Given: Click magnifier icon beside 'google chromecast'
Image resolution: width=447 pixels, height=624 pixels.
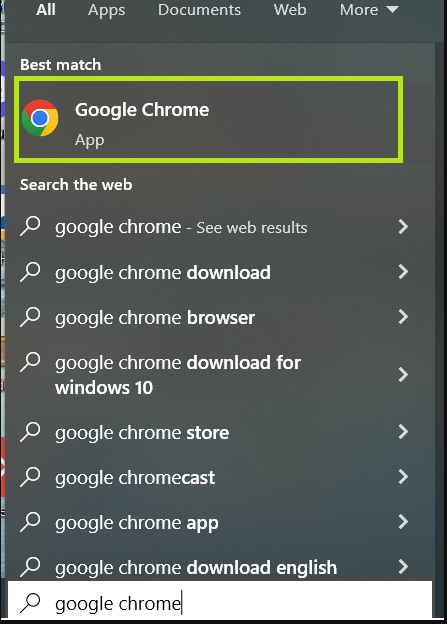Looking at the screenshot, I should [x=30, y=477].
